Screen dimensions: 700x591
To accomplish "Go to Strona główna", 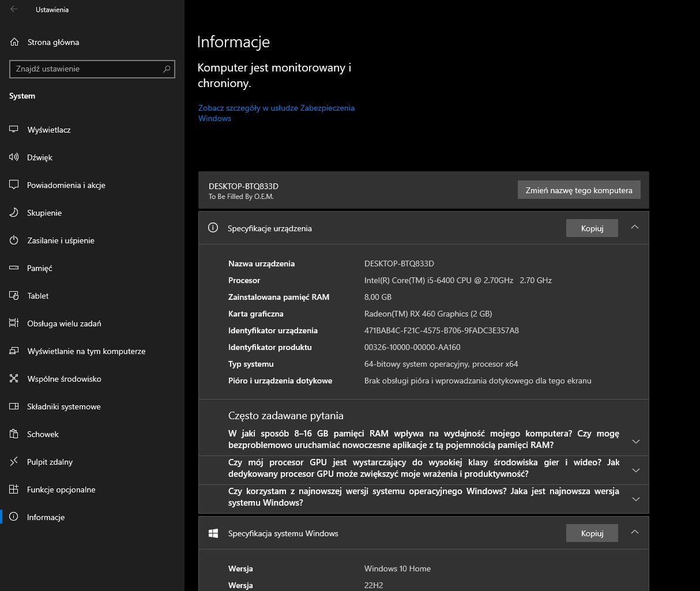I will (x=92, y=42).
